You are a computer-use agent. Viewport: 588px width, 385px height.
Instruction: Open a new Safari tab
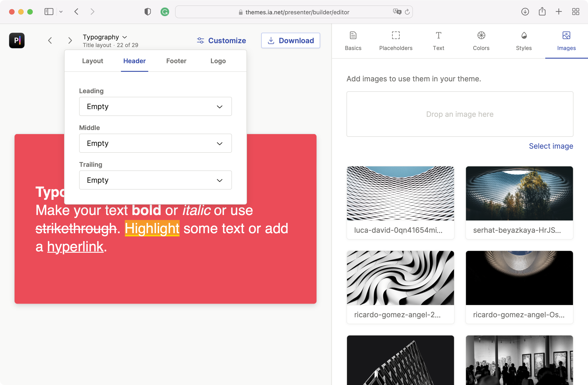point(559,12)
